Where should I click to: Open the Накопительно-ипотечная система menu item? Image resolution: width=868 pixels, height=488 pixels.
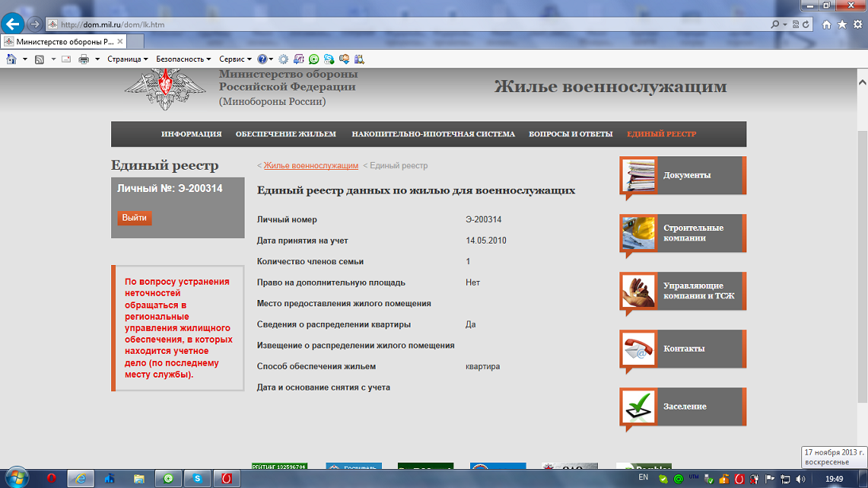pos(433,134)
